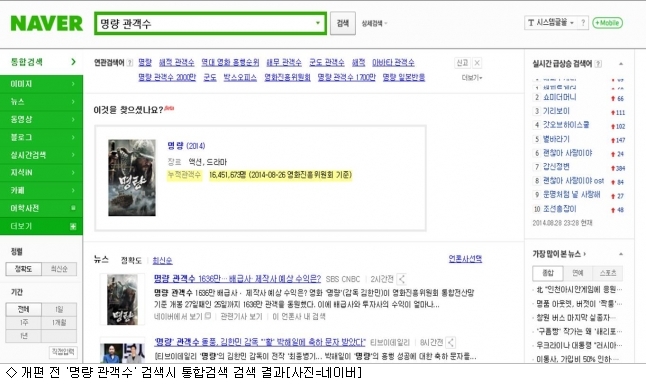Switch to the 연예 news tab
The width and height of the screenshot is (646, 384).
578,273
